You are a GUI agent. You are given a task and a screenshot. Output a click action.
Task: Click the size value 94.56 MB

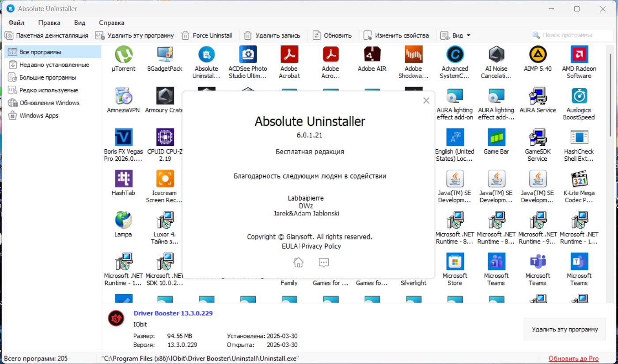(x=180, y=336)
